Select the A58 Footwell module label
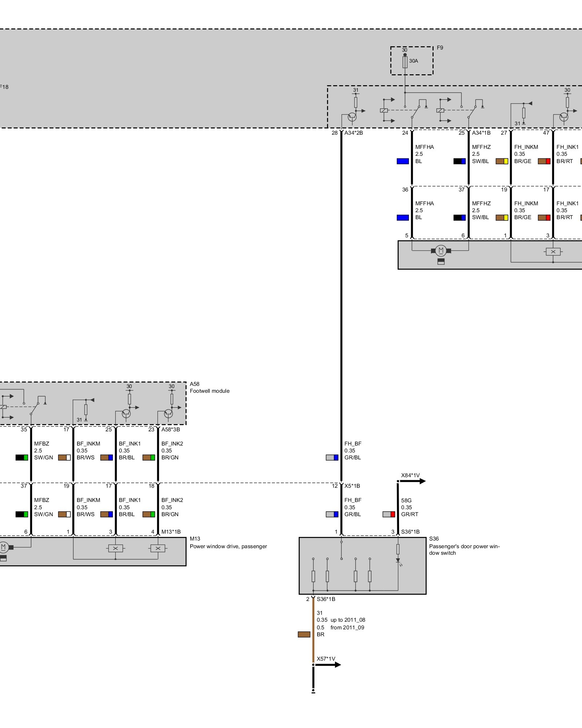 point(210,387)
